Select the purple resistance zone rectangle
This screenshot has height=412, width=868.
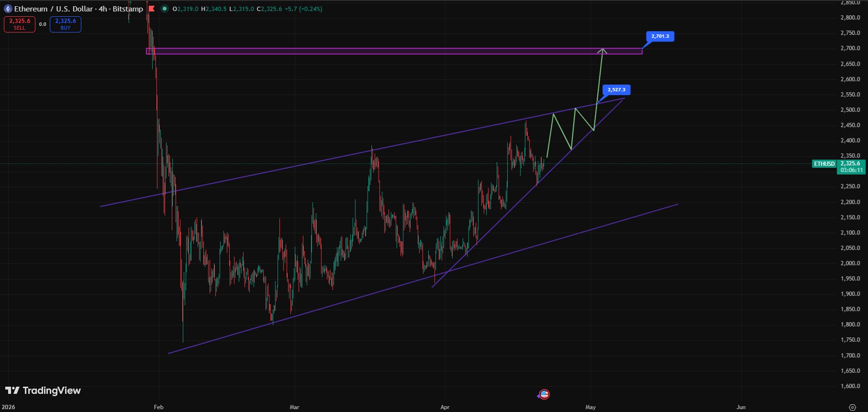pyautogui.click(x=394, y=51)
